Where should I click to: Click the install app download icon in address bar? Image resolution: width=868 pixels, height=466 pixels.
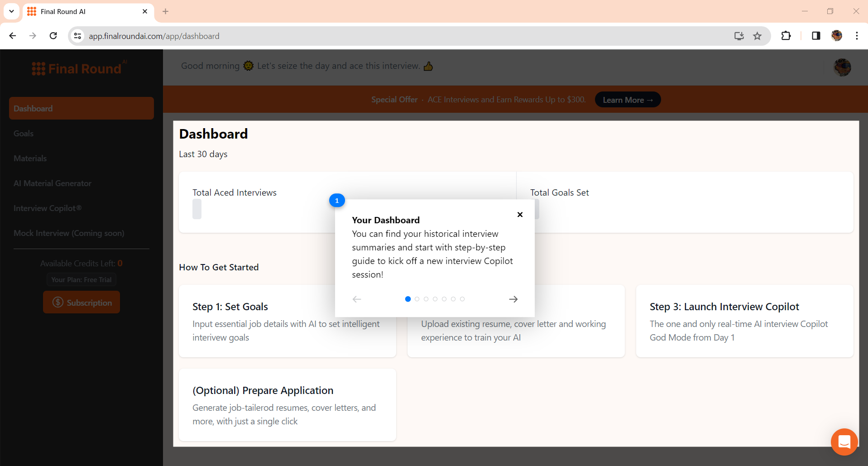coord(739,36)
